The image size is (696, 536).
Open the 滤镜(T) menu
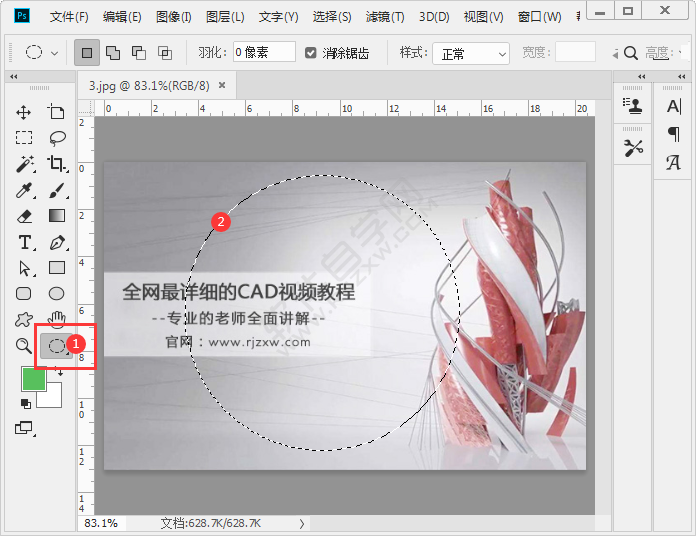click(x=385, y=17)
